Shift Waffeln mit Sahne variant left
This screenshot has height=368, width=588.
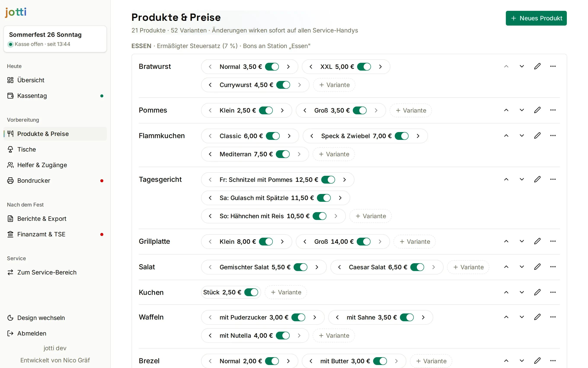point(337,317)
